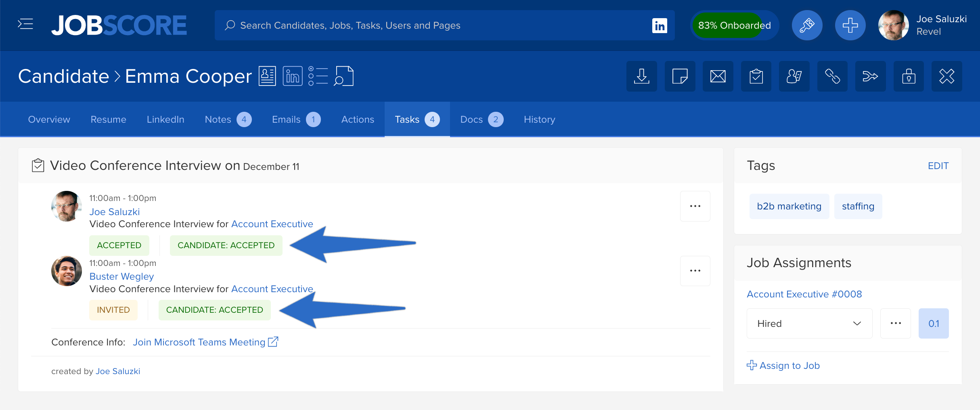
Task: Click the document search icon beside name
Action: tap(343, 76)
